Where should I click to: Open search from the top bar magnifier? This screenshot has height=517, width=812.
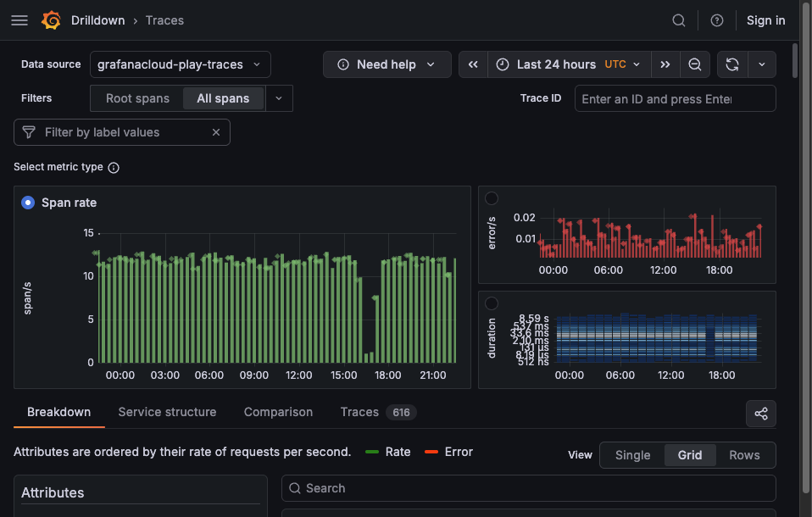pyautogui.click(x=678, y=20)
